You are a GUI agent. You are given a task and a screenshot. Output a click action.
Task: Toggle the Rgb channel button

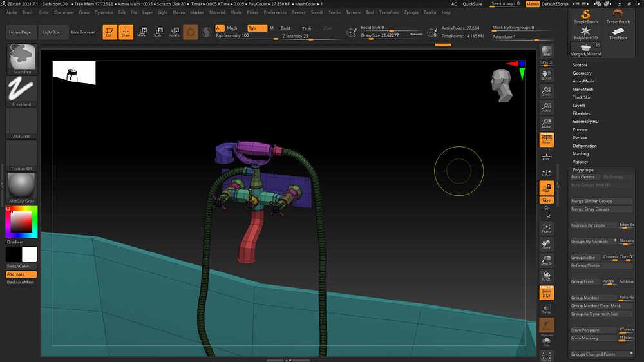click(x=257, y=28)
